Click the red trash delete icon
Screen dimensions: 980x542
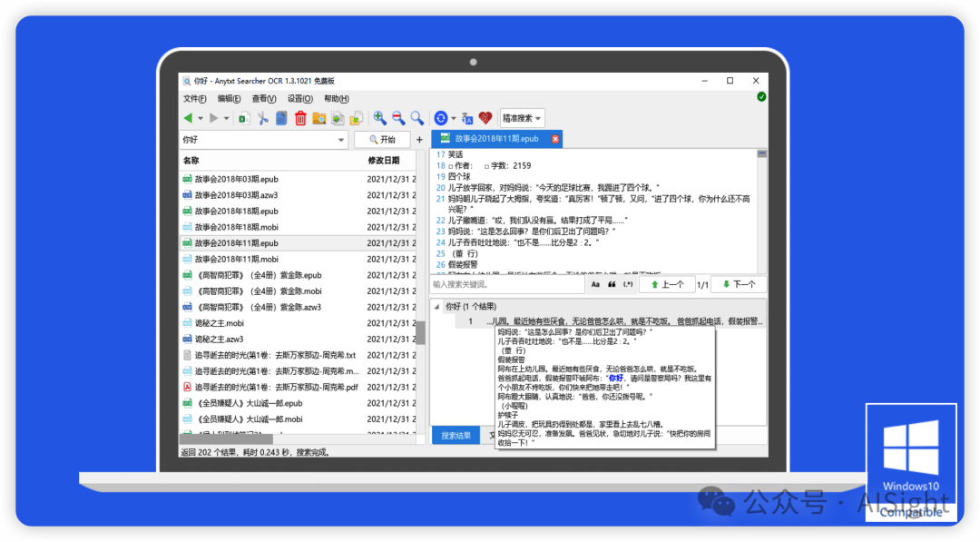click(x=300, y=118)
